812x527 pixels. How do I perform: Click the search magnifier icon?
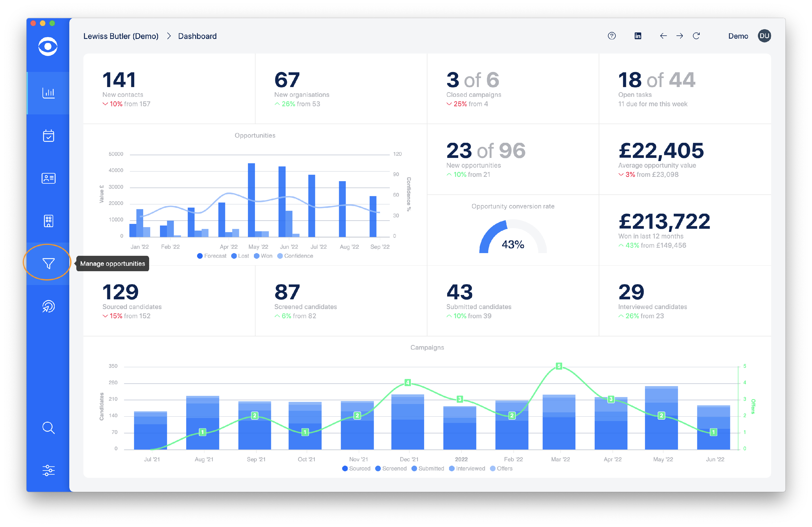48,428
